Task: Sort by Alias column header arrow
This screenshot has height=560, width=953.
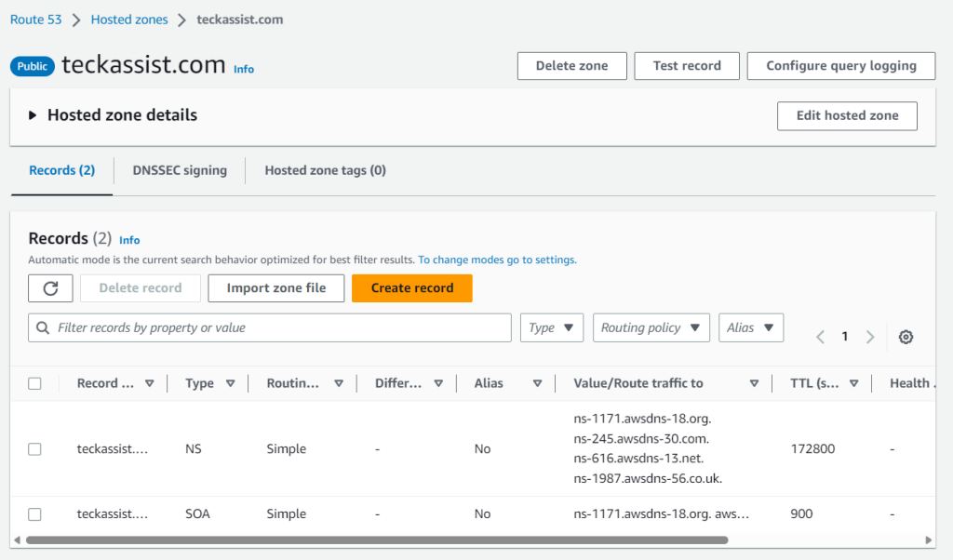Action: (537, 383)
